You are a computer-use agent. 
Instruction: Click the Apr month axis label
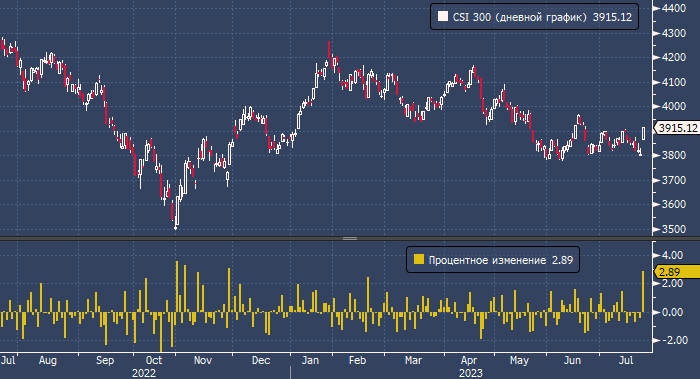tap(469, 360)
